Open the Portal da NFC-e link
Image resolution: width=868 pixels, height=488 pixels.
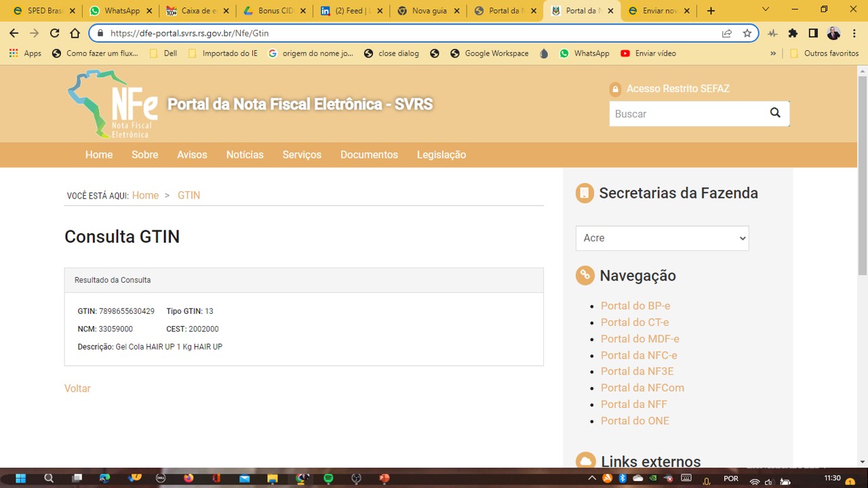coord(639,355)
